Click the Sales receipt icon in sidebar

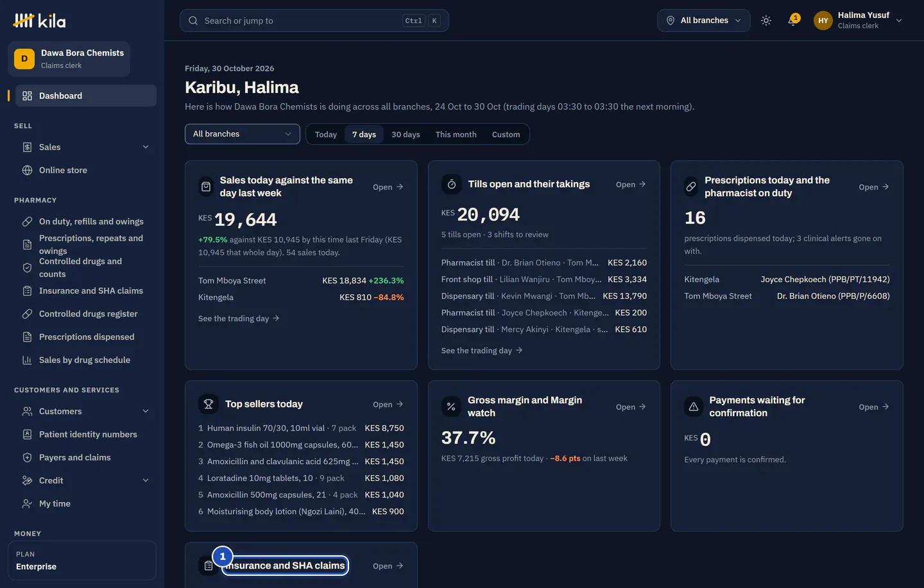27,147
